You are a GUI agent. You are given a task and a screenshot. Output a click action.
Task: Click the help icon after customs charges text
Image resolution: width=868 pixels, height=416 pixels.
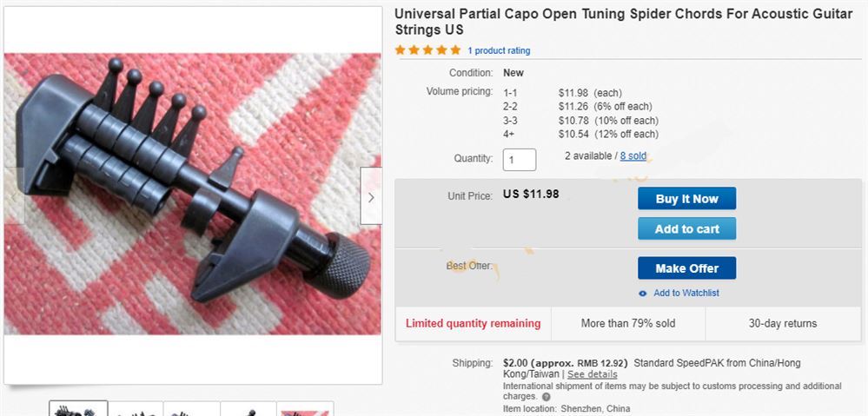547,397
